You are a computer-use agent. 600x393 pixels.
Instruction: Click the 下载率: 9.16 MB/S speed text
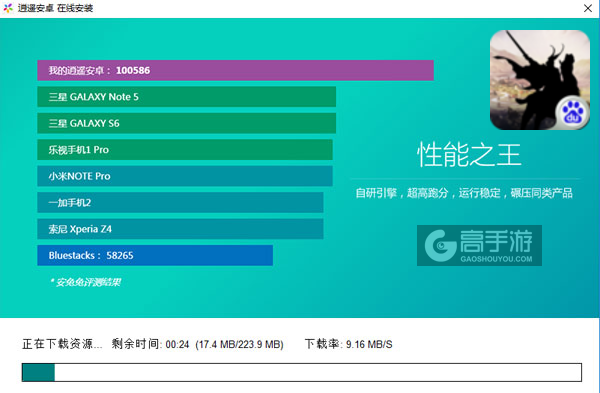tap(348, 344)
